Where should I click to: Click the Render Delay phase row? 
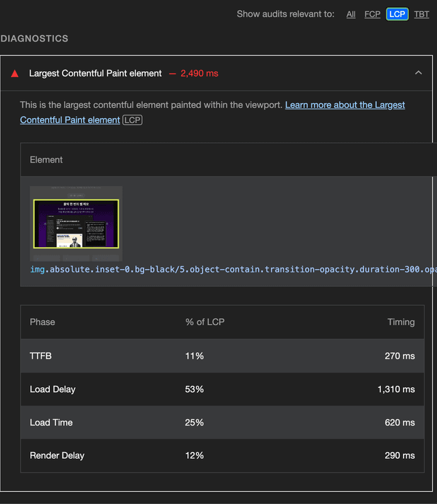coord(223,456)
